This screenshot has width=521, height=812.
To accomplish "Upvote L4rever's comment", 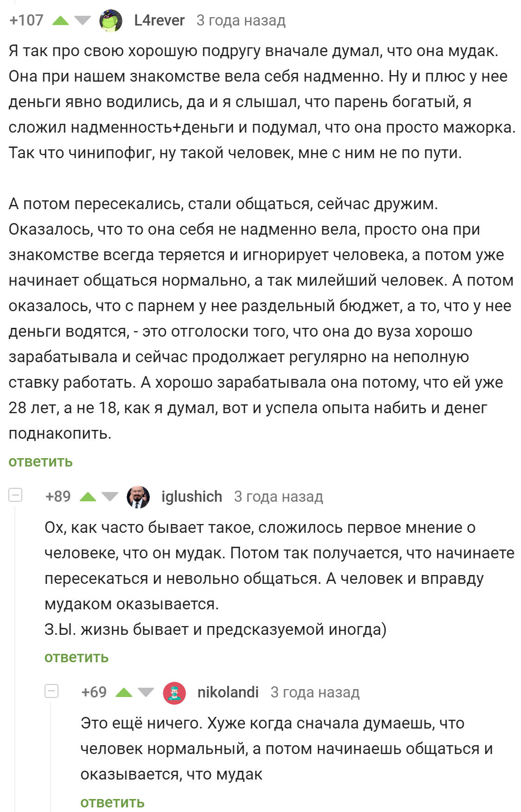I will 60,20.
